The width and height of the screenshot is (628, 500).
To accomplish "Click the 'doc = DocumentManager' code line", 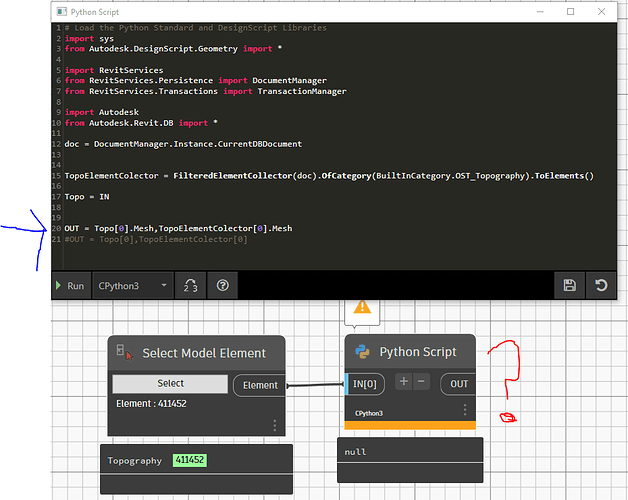I will [183, 144].
